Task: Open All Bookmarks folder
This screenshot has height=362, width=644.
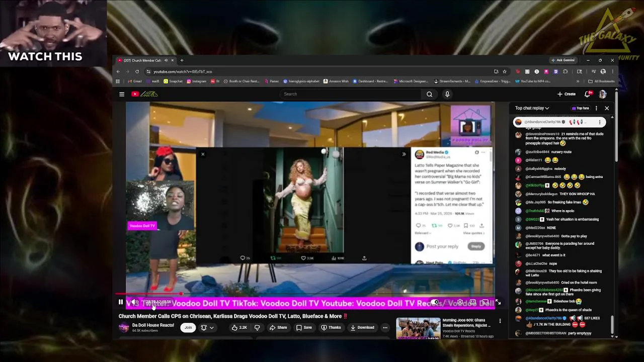Action: 601,81
